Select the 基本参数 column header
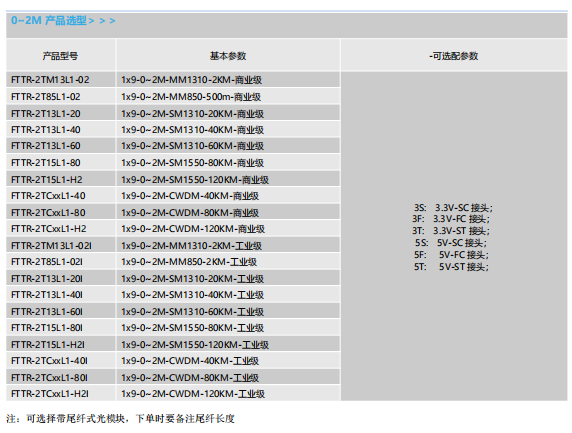The image size is (572, 433). 228,56
